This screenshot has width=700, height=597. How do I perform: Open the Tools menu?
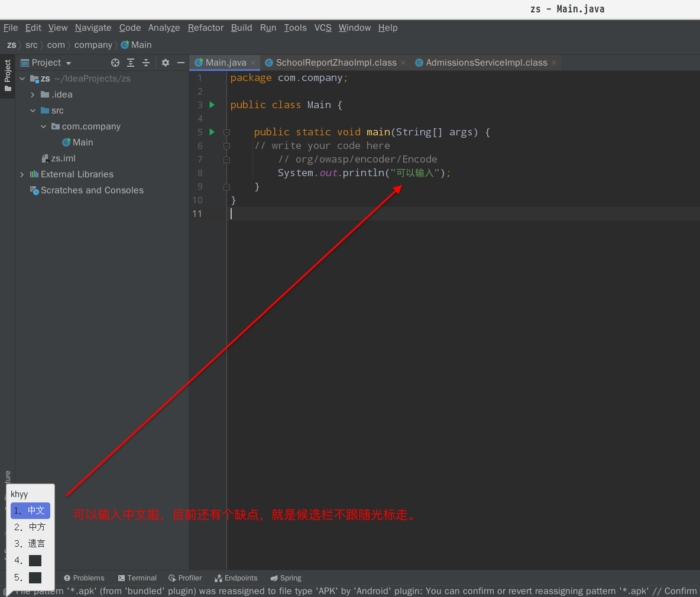(x=296, y=28)
